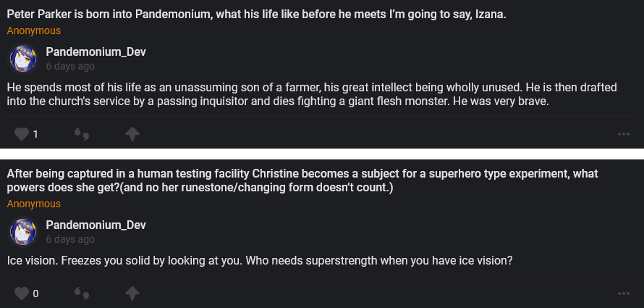Click the answer text about the farmer's son
644x308 pixels.
[x=311, y=95]
